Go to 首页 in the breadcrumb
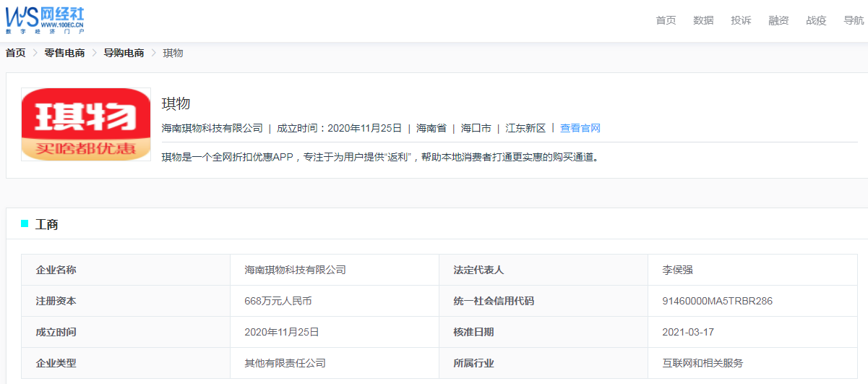Viewport: 868px width, 384px height. coord(16,53)
